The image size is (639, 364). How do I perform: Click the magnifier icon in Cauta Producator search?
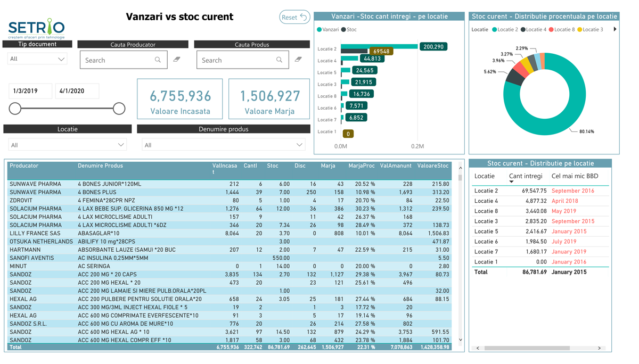click(158, 60)
